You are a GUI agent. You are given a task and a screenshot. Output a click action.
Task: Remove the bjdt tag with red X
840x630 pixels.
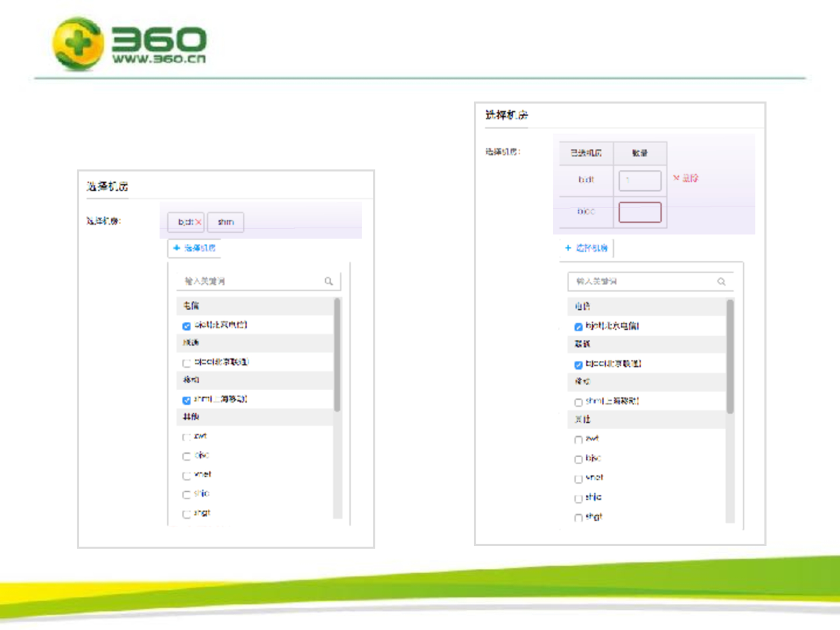(x=198, y=222)
